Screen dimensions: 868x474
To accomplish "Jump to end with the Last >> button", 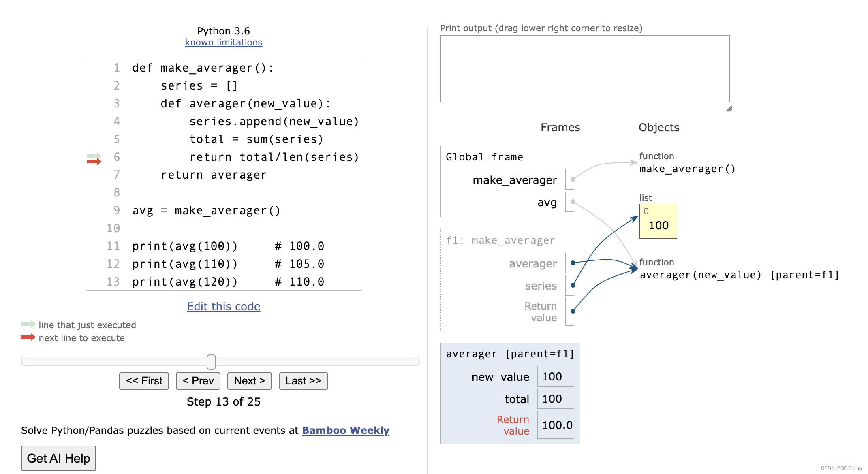I will [303, 381].
